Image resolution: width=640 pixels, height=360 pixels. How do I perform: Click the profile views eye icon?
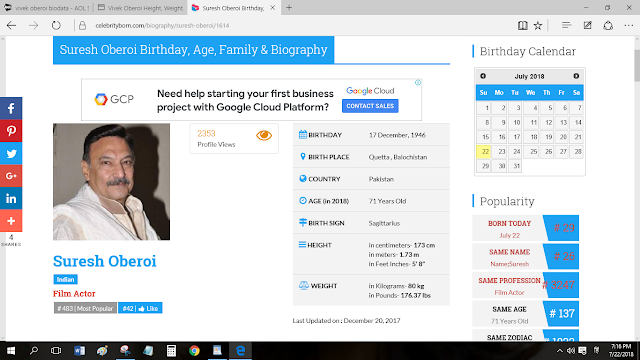click(264, 135)
